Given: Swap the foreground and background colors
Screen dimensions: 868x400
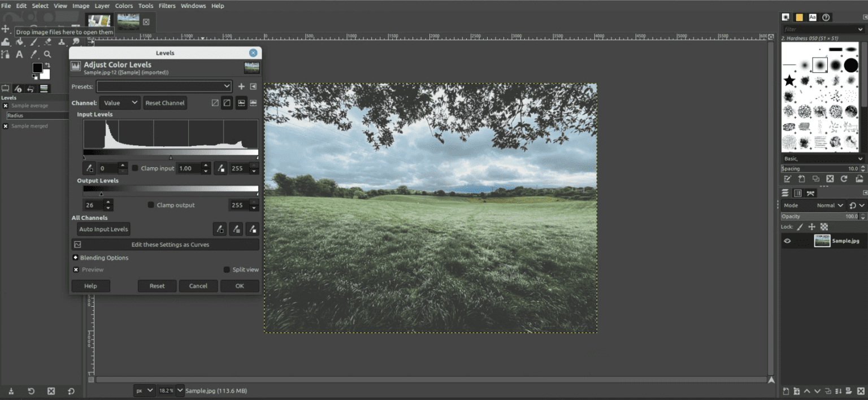Looking at the screenshot, I should pyautogui.click(x=47, y=64).
